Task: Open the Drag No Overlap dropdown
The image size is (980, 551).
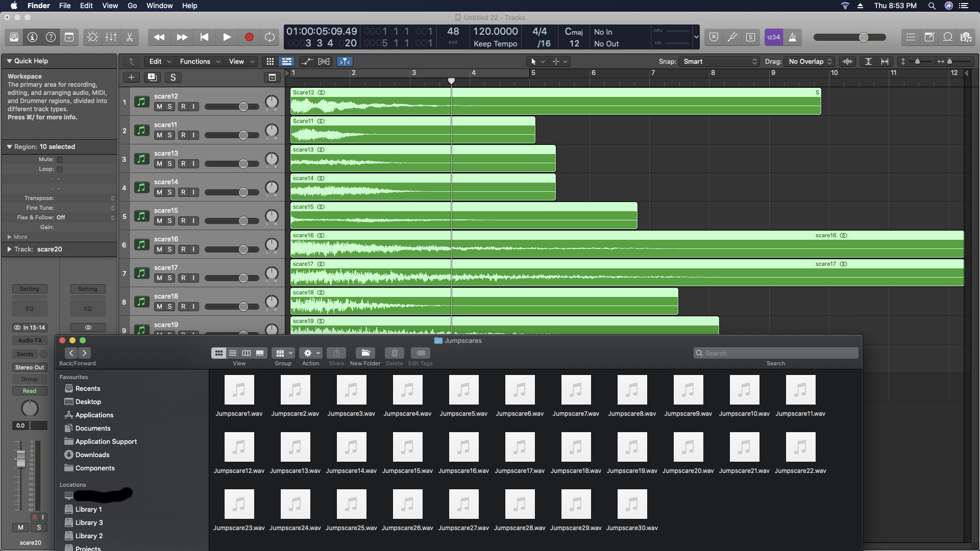Action: [x=810, y=62]
